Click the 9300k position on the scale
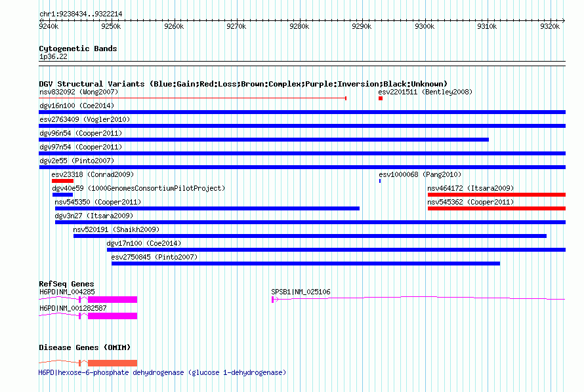Screen dimensions: 584x392 pyautogui.click(x=425, y=26)
